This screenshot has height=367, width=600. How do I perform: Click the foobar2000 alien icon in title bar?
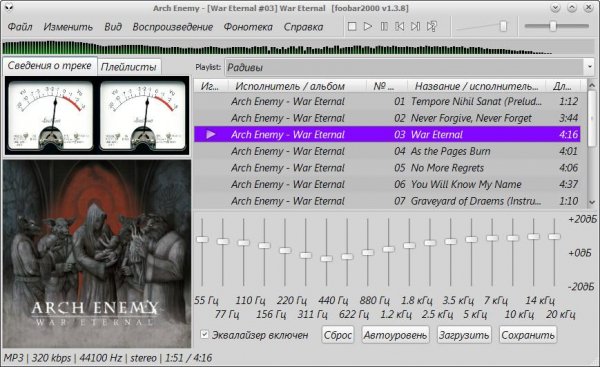8,8
